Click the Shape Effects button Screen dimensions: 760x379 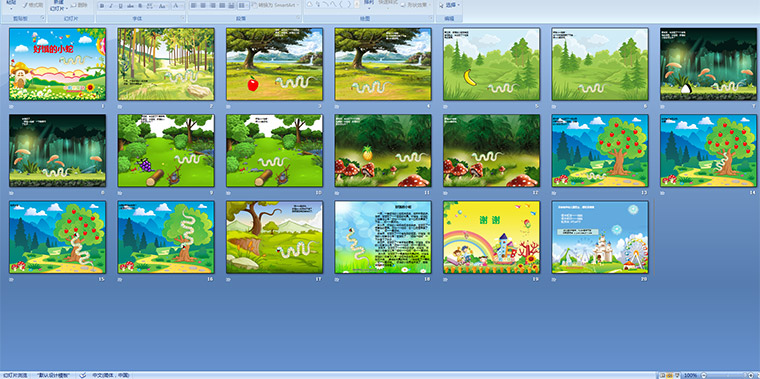coord(415,5)
